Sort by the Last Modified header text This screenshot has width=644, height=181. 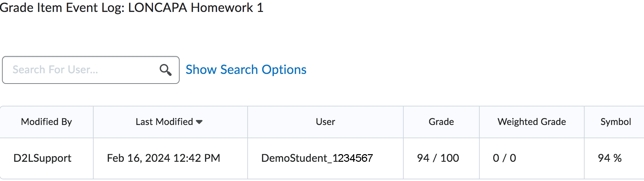pyautogui.click(x=164, y=122)
